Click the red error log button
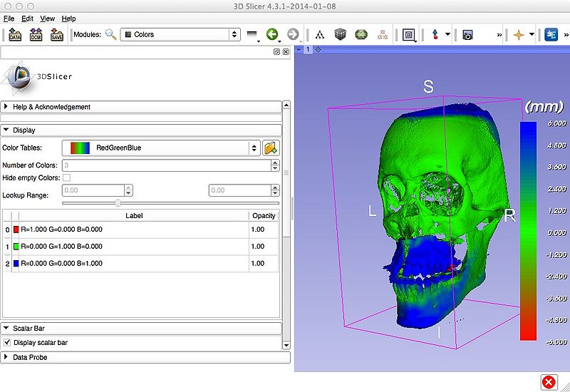Image resolution: width=570 pixels, height=392 pixels. [549, 381]
